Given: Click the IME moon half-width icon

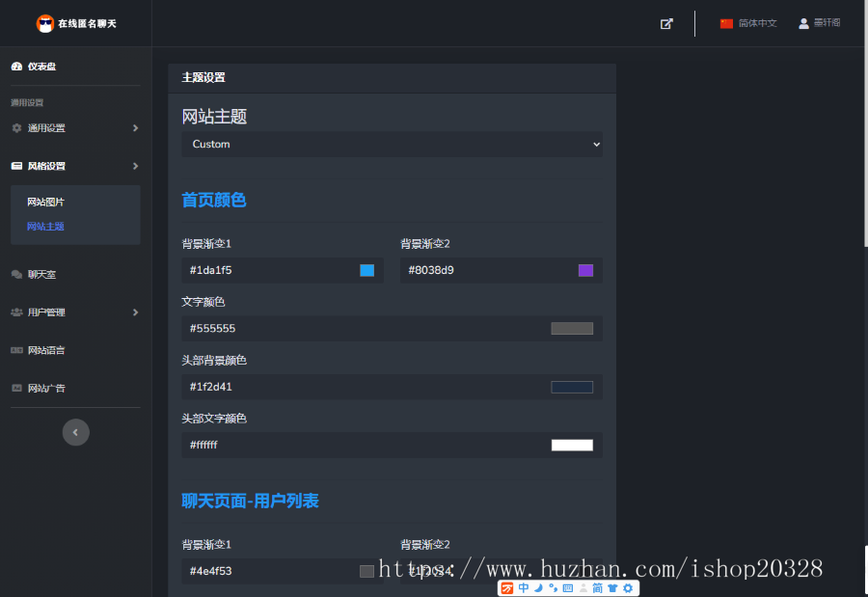Looking at the screenshot, I should click(x=538, y=587).
